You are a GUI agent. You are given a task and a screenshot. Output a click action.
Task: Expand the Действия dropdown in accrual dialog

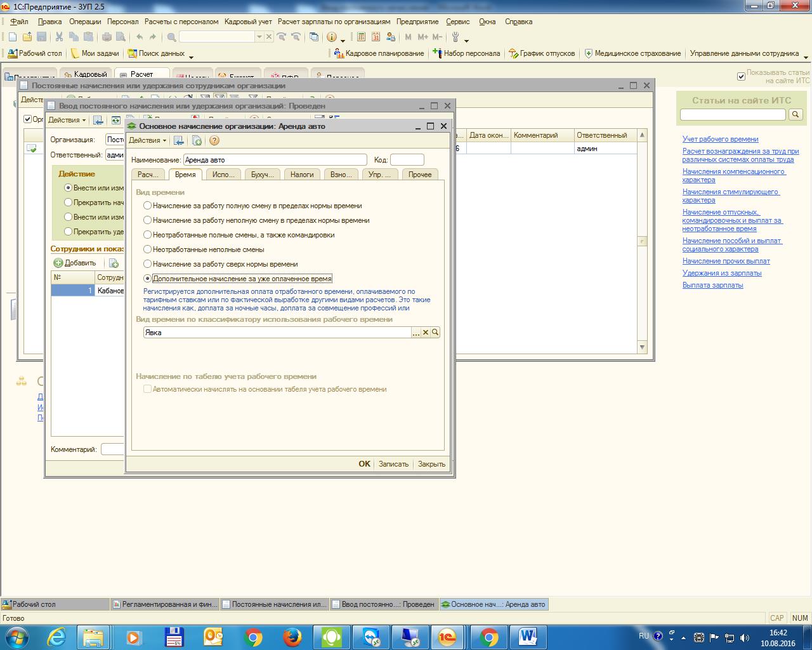147,141
